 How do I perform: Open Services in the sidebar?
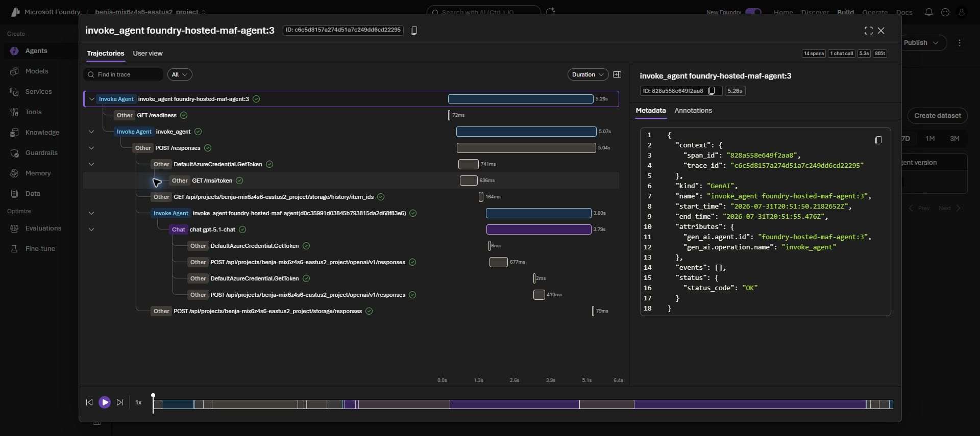click(38, 92)
